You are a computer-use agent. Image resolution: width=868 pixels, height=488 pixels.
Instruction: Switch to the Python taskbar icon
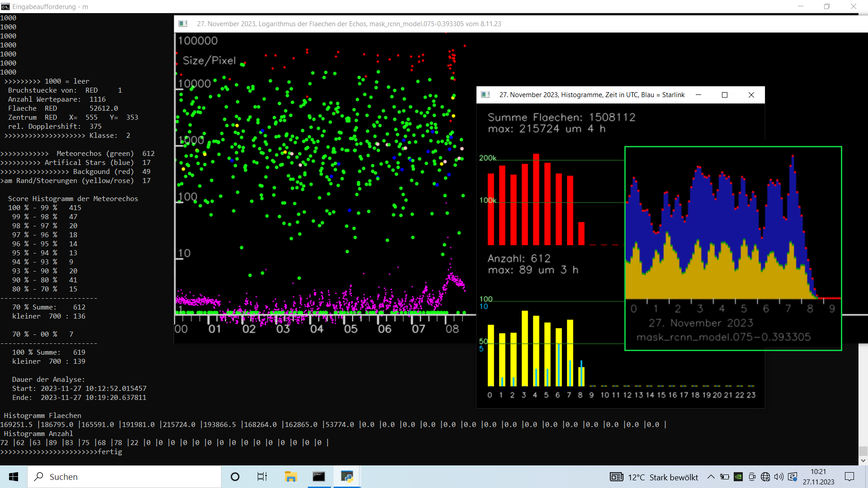[x=347, y=477]
